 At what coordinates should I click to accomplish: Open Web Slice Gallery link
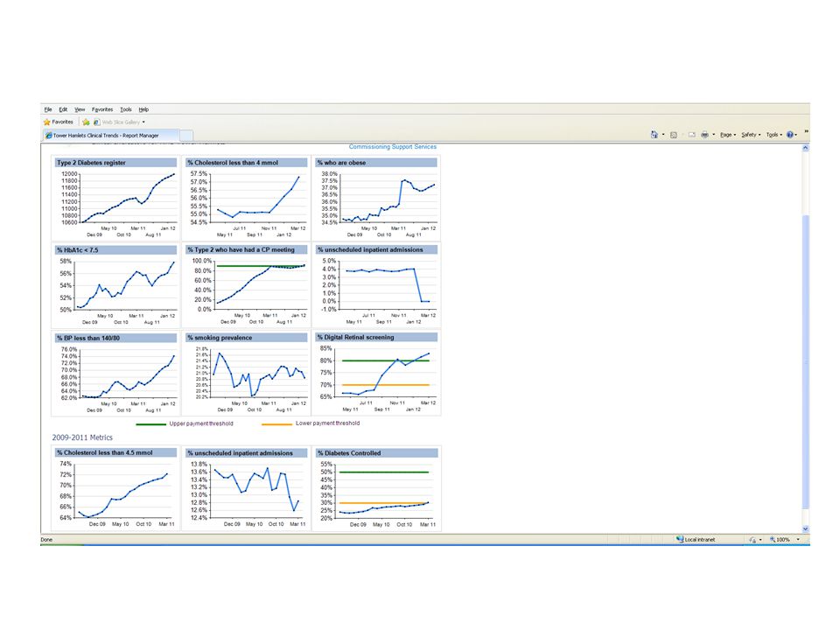pyautogui.click(x=116, y=122)
